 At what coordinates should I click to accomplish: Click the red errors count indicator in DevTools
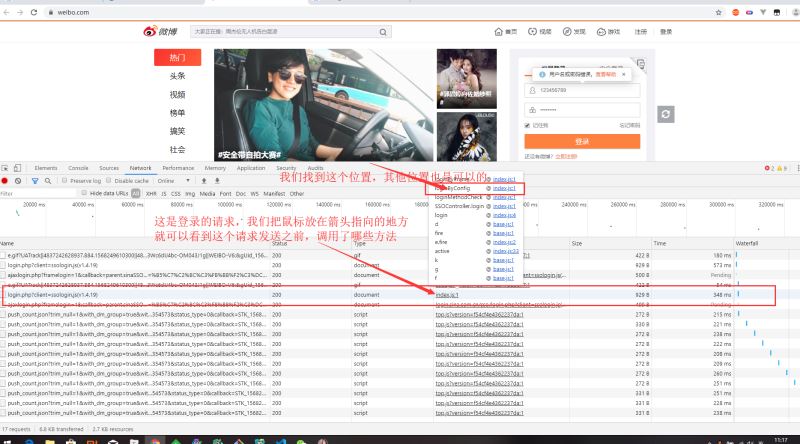(x=769, y=168)
